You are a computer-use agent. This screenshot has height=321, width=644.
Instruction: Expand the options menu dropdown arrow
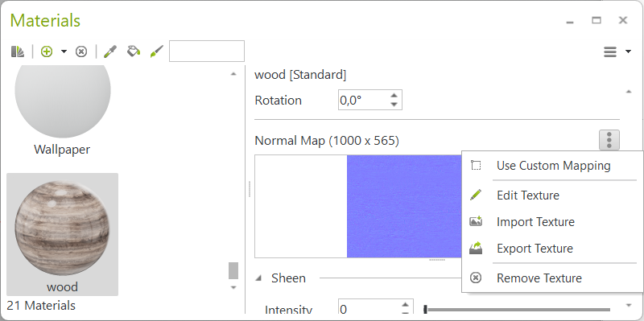628,51
